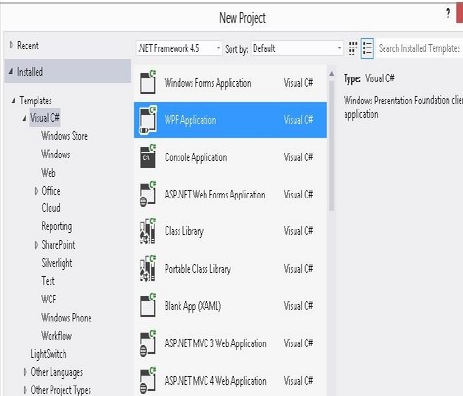Select the Windows category

(x=56, y=154)
